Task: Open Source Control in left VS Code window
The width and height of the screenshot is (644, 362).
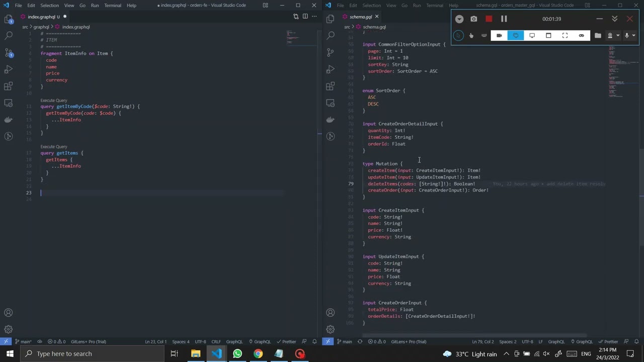Action: (x=9, y=52)
